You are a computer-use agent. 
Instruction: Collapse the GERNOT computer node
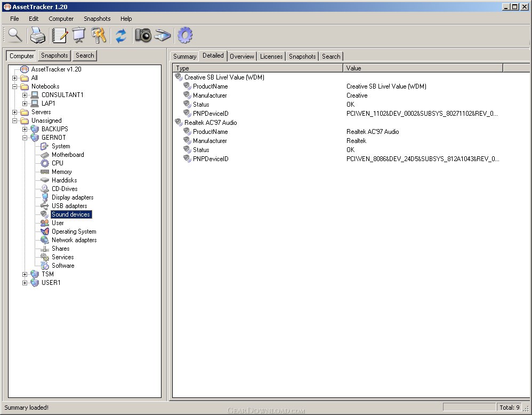coord(25,138)
